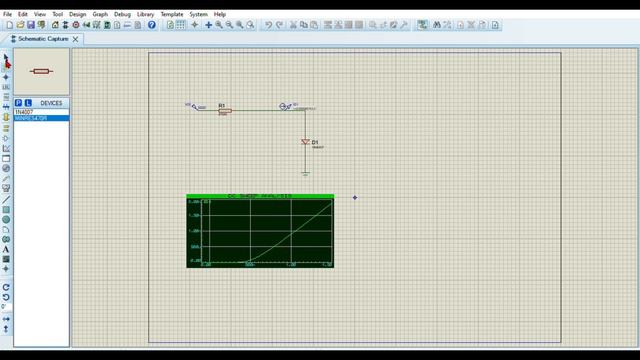640x360 pixels.
Task: Click the blue Help question-mark icon
Action: [151, 25]
